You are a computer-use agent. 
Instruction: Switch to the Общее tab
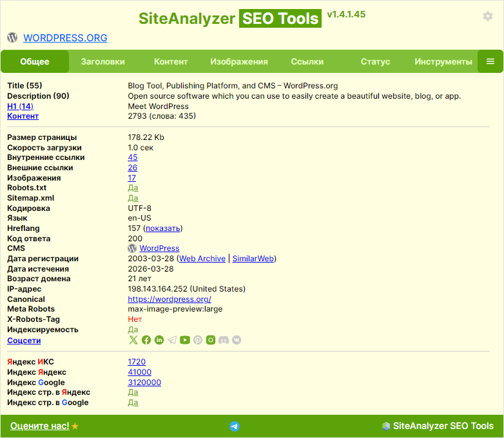coord(35,61)
